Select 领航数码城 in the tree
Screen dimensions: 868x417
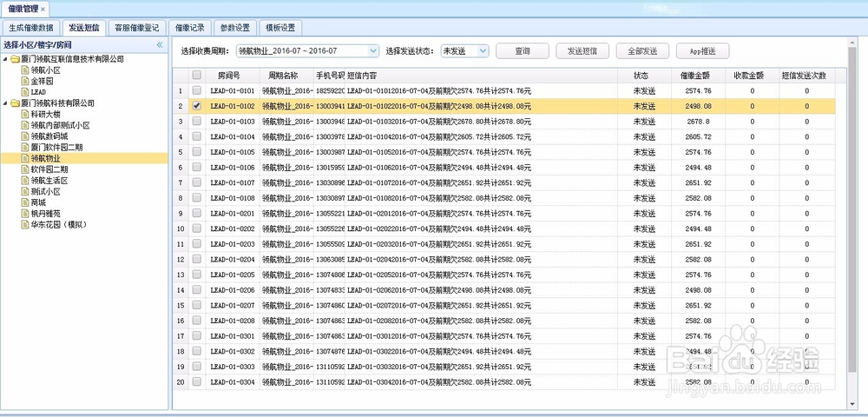[49, 136]
